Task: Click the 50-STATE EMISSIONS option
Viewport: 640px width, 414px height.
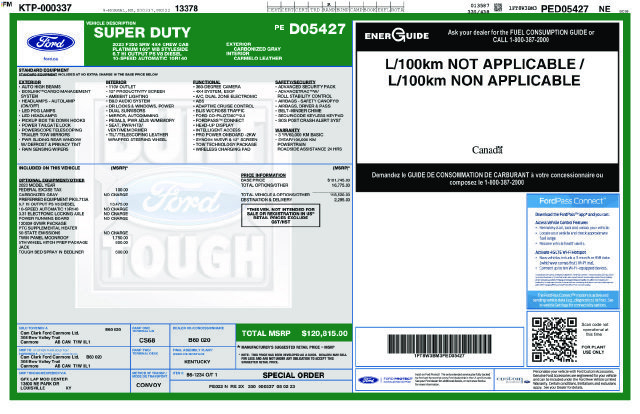Action: coord(73,233)
